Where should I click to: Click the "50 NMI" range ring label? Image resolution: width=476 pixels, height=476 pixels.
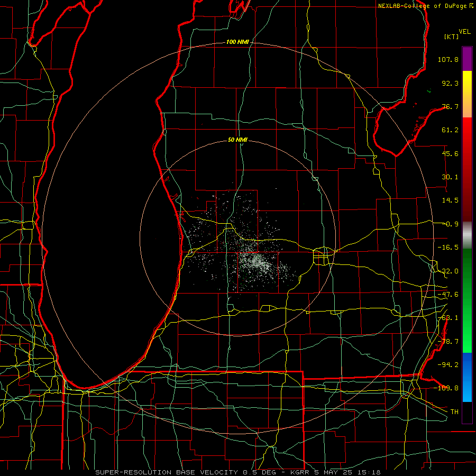[237, 140]
